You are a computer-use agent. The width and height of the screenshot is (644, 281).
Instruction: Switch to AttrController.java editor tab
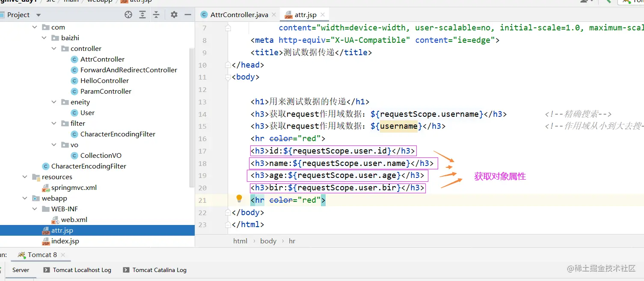pyautogui.click(x=239, y=15)
